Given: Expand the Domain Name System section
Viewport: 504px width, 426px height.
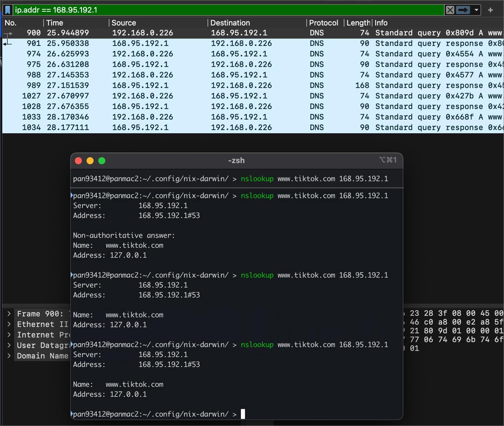Looking at the screenshot, I should tap(9, 356).
